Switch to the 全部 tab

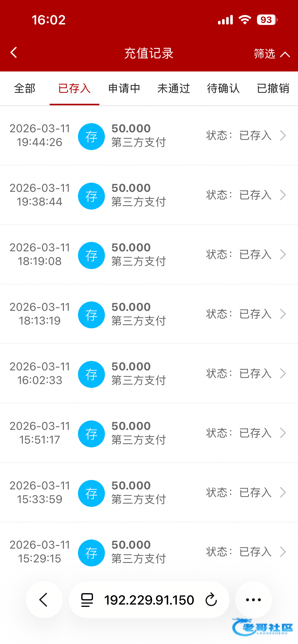[25, 89]
